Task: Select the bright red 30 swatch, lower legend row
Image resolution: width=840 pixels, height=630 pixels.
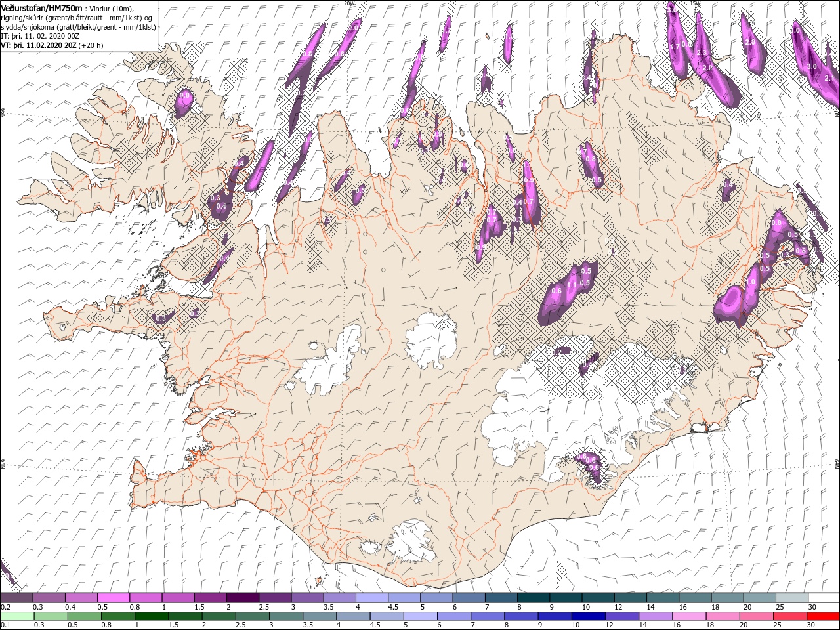Action: [823, 616]
